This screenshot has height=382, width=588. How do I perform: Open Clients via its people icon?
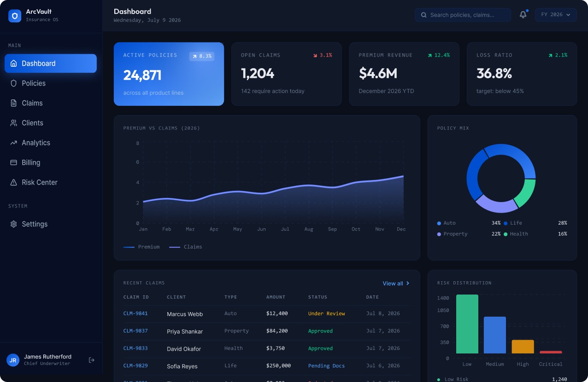pos(13,123)
